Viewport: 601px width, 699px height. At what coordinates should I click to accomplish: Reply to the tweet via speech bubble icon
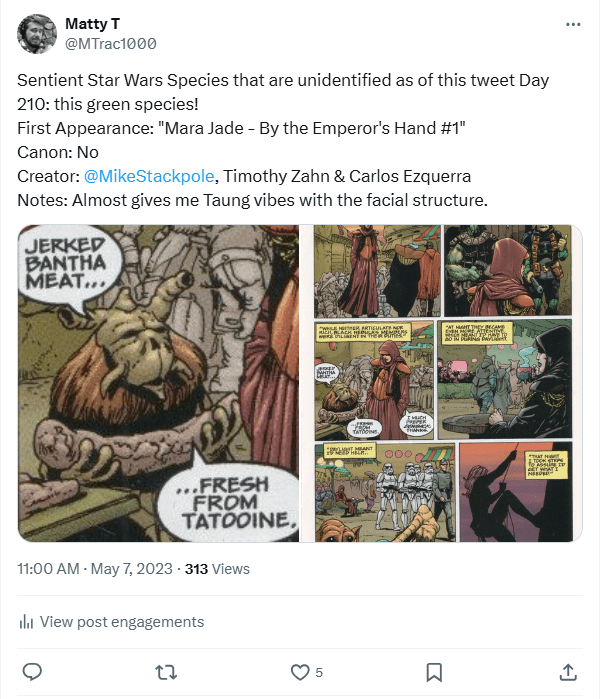coord(32,671)
